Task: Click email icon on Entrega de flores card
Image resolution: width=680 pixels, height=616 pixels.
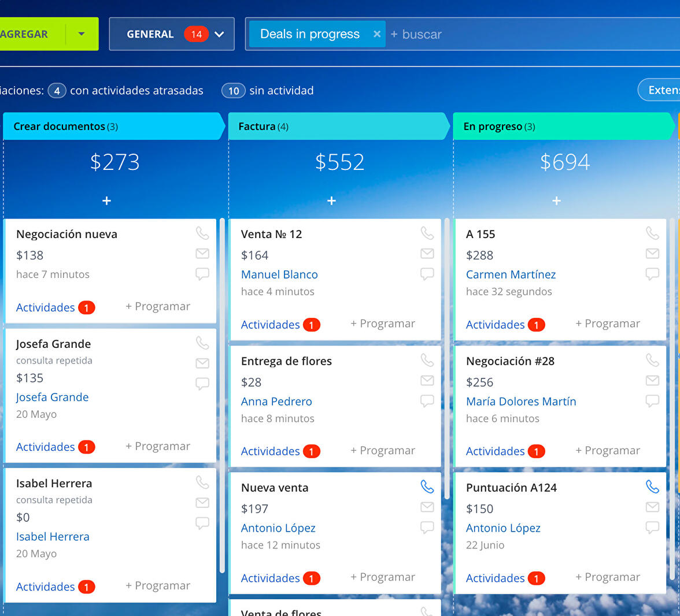Action: pos(427,380)
